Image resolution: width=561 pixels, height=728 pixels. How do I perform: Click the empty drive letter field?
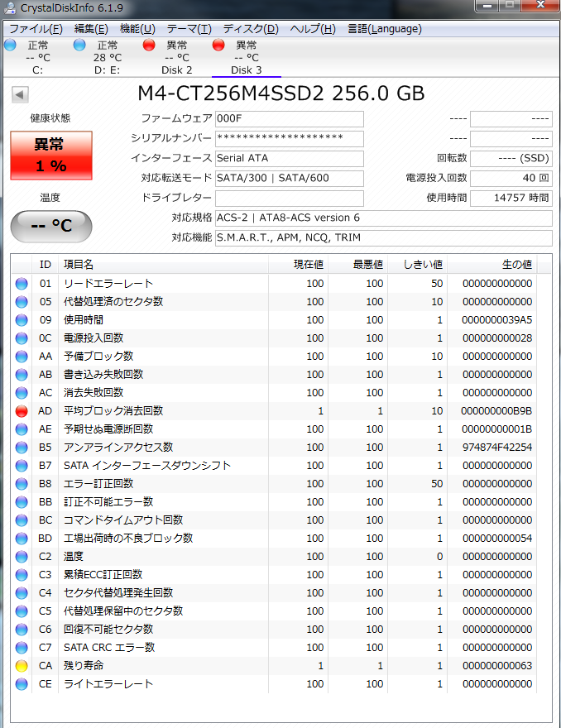click(290, 199)
